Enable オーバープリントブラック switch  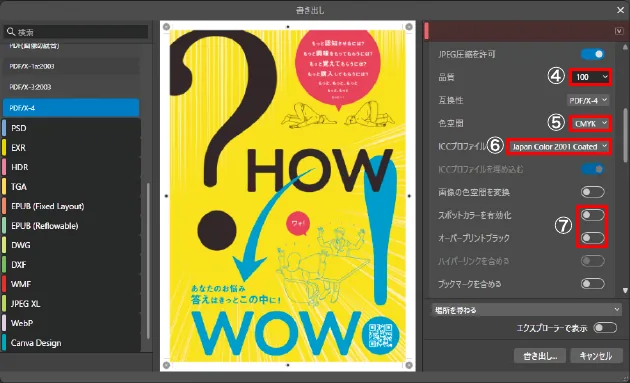593,238
